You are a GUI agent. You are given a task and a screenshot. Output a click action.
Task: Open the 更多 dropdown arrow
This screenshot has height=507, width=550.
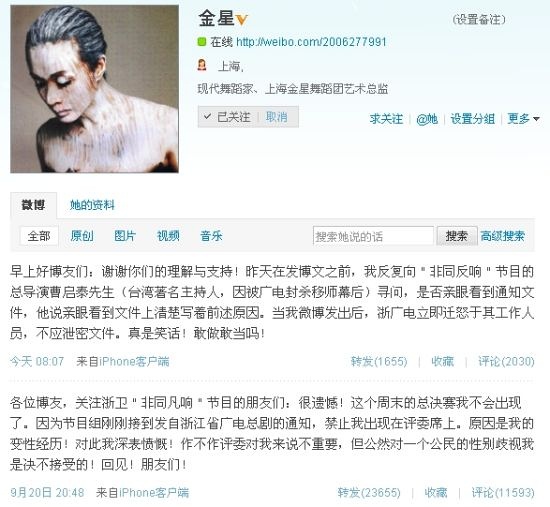pyautogui.click(x=536, y=119)
